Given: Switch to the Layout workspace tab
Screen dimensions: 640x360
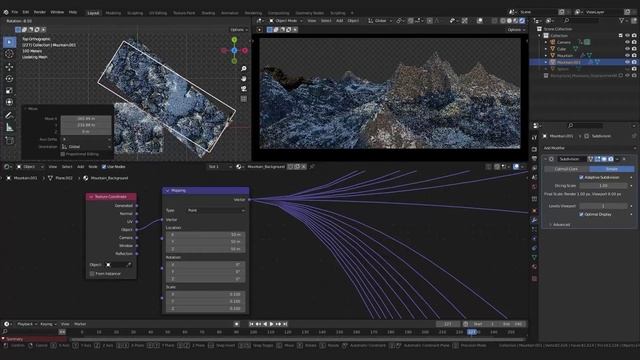Looking at the screenshot, I should click(93, 13).
